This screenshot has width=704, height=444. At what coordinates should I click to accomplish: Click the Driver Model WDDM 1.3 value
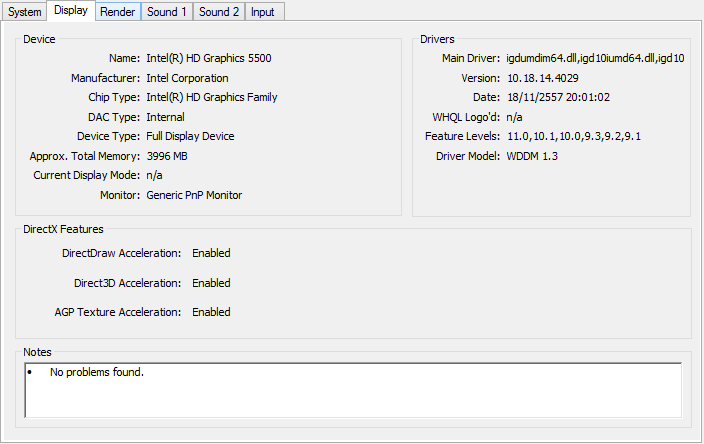click(x=532, y=156)
